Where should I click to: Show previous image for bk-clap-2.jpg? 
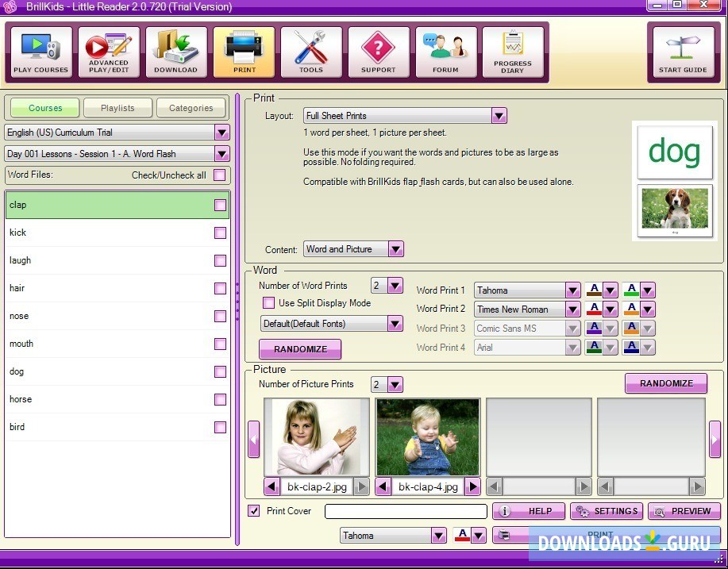point(272,486)
